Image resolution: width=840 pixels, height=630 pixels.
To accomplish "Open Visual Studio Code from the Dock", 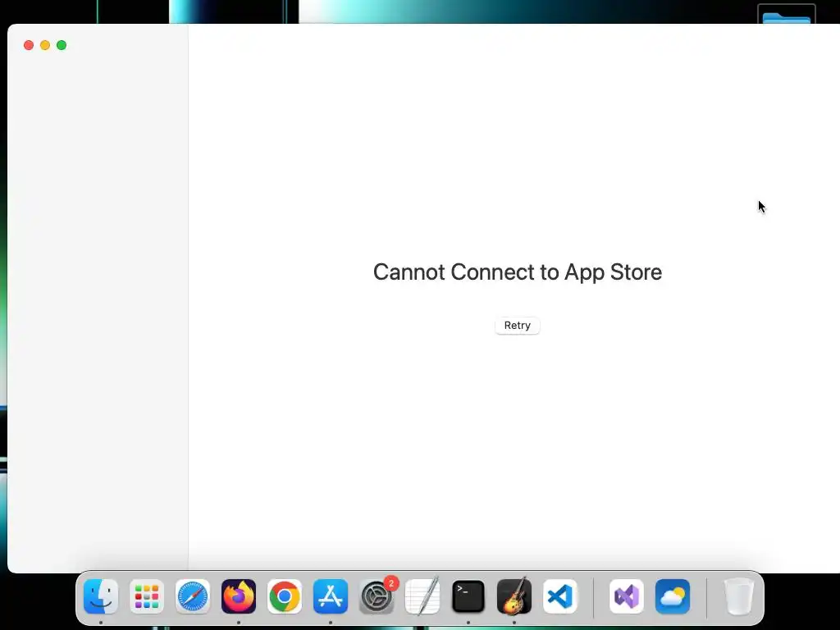I will pos(559,596).
